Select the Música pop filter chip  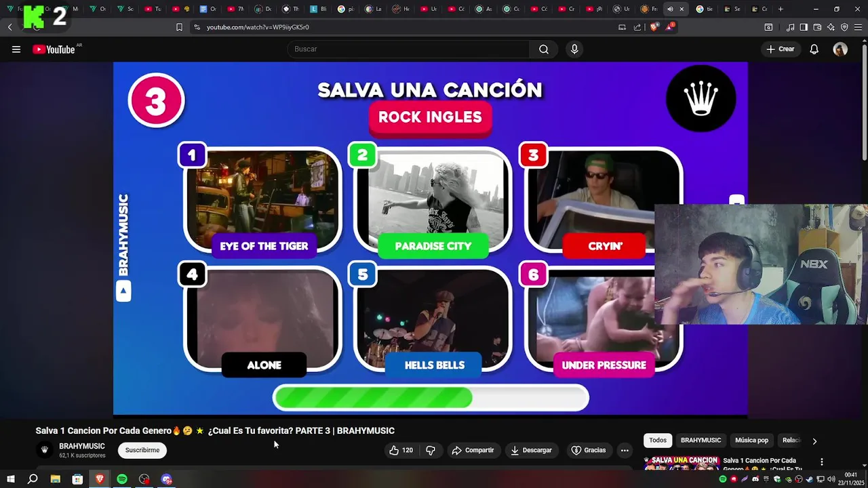[x=751, y=440]
